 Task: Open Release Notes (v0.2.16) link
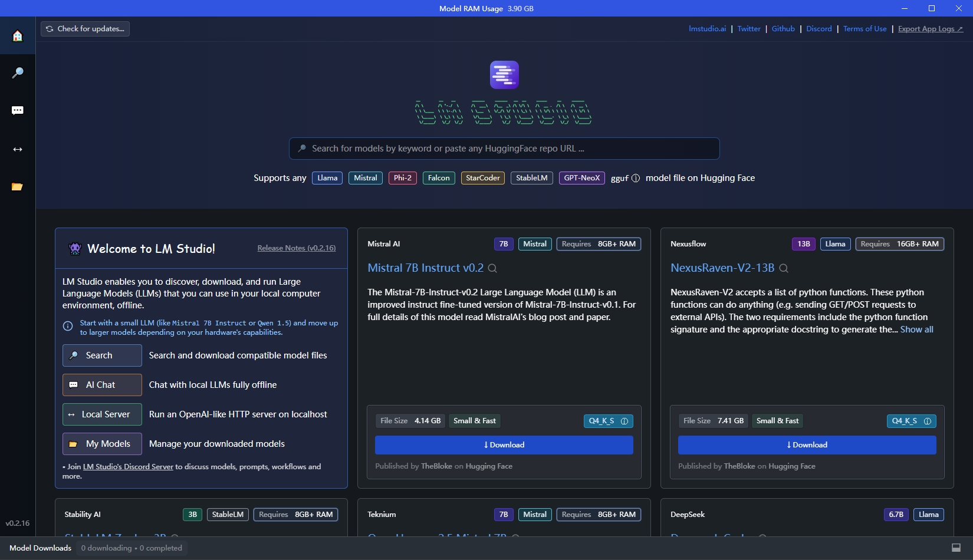pos(297,248)
